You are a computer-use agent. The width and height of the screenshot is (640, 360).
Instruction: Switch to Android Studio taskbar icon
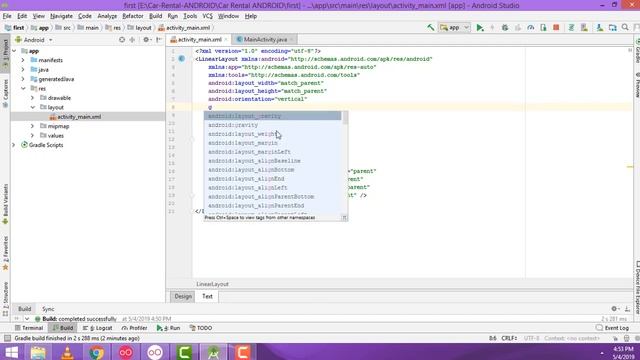213,352
